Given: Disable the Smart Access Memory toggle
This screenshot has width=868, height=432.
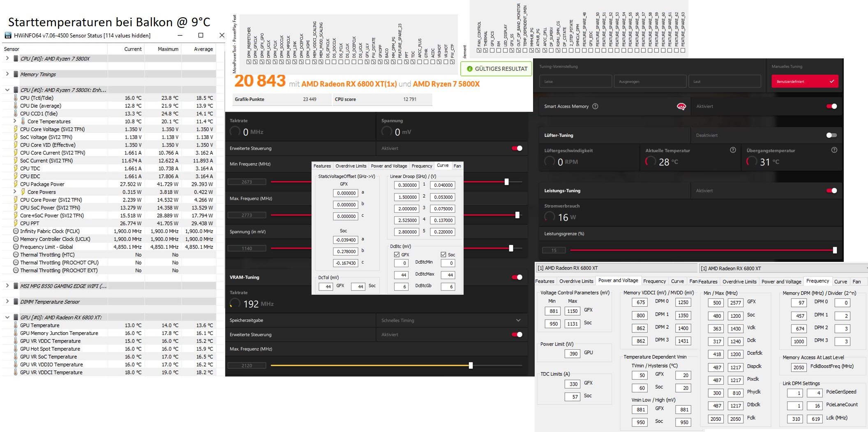Looking at the screenshot, I should pyautogui.click(x=831, y=106).
